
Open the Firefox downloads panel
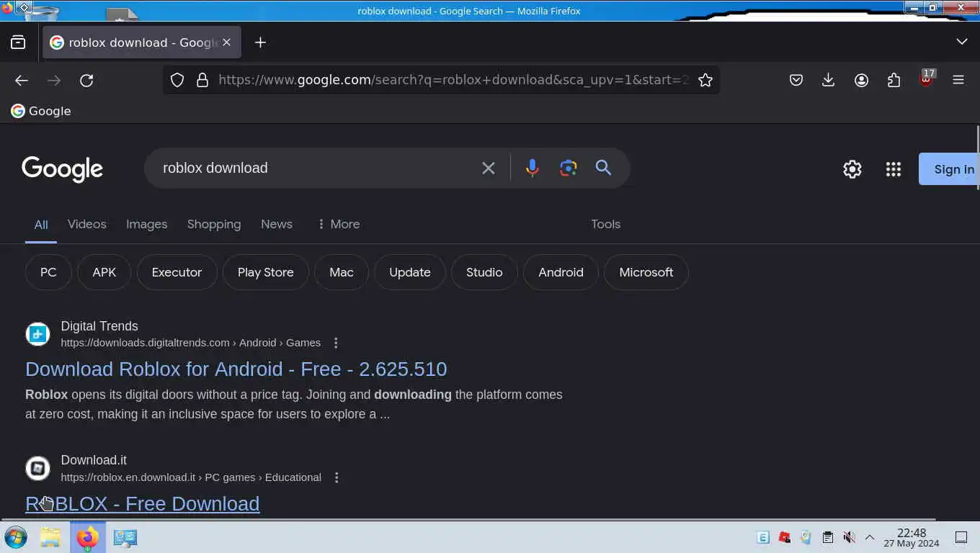coord(829,80)
